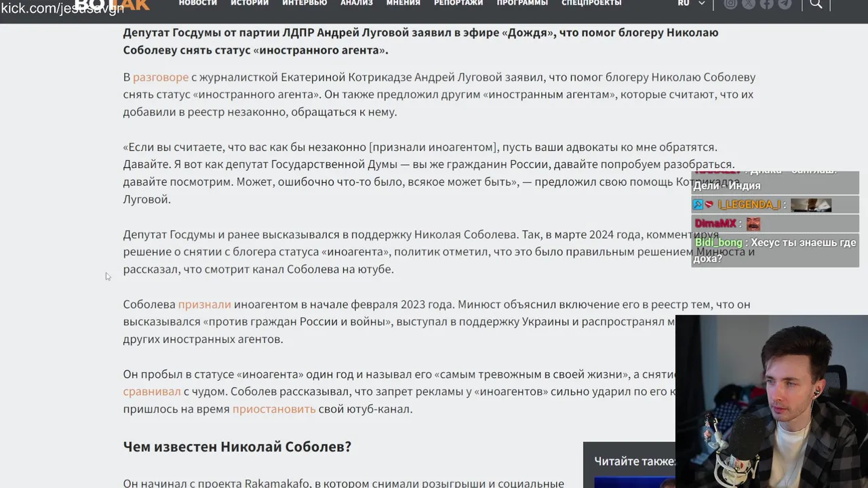The width and height of the screenshot is (868, 488).
Task: Follow the 'разговоре' link
Action: click(161, 77)
